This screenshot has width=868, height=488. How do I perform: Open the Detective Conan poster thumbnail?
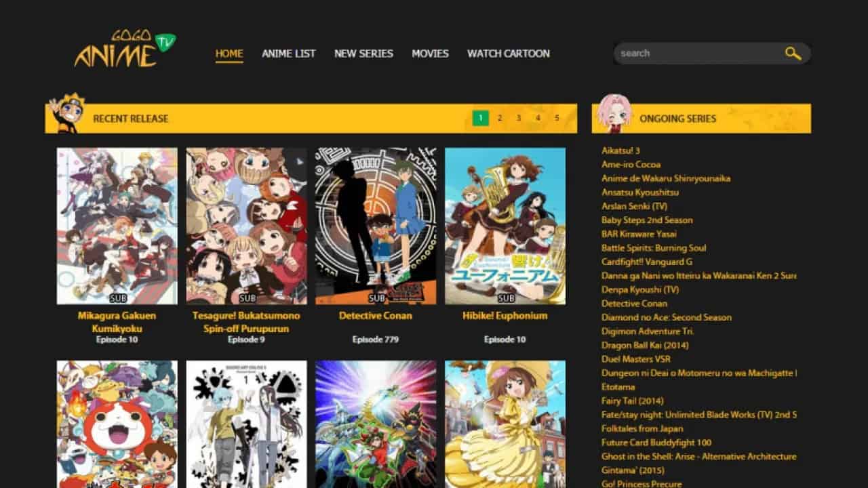(x=376, y=226)
